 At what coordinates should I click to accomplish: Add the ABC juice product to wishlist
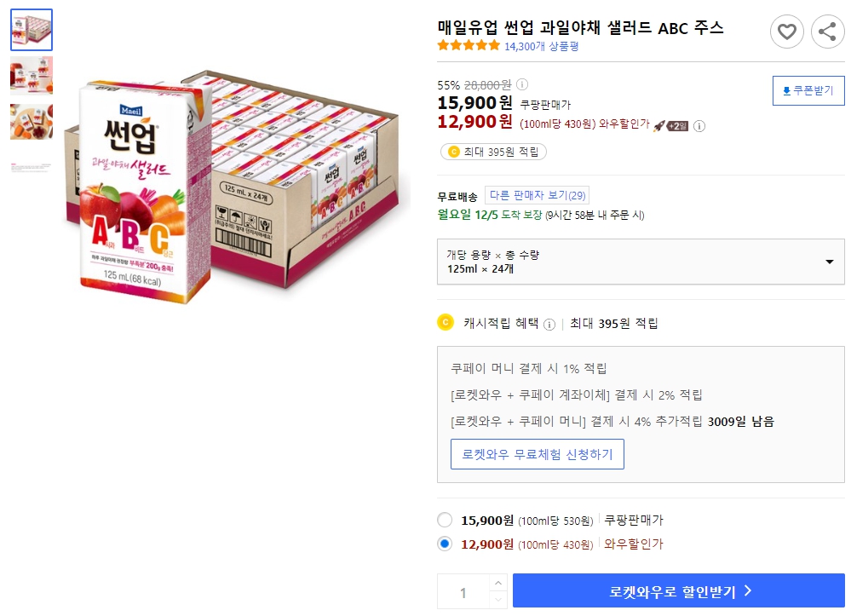[786, 32]
